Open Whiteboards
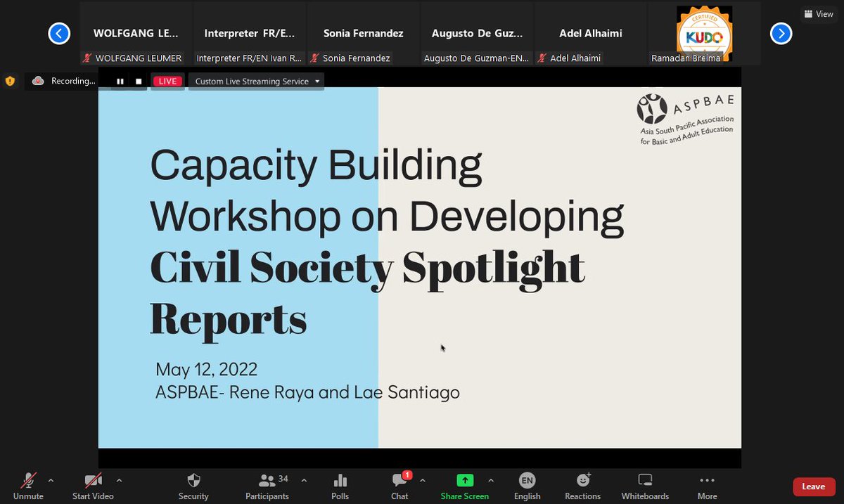Screen dimensions: 844x504 point(645,486)
